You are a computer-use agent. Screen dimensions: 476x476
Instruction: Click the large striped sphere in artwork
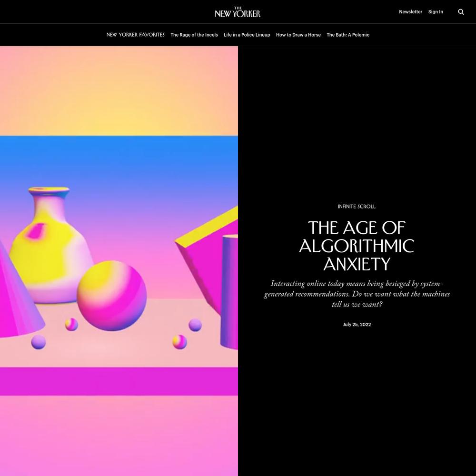pyautogui.click(x=112, y=296)
